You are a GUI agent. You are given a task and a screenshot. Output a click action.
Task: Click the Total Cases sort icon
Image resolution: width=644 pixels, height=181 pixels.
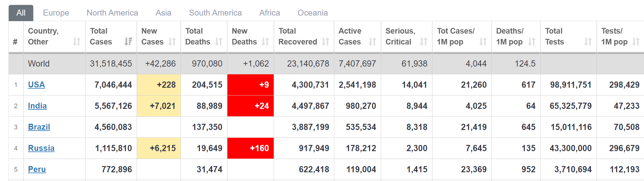click(x=128, y=42)
